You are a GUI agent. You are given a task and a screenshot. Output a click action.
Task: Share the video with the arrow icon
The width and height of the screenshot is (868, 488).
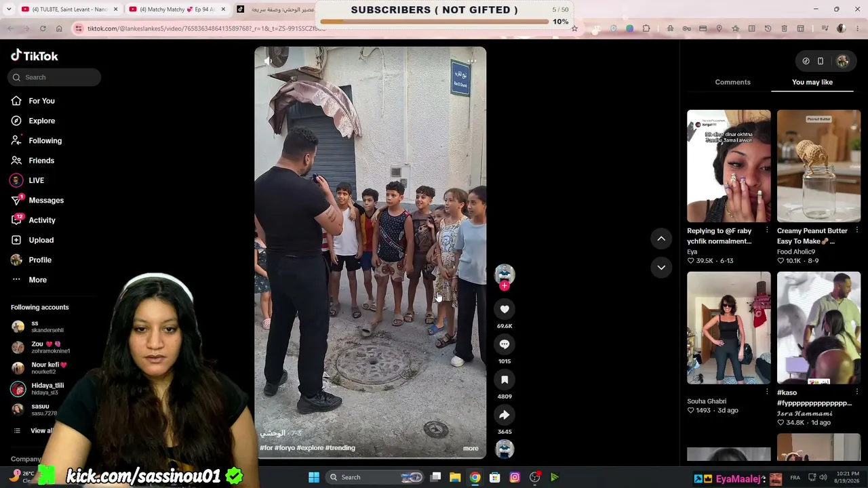point(505,415)
